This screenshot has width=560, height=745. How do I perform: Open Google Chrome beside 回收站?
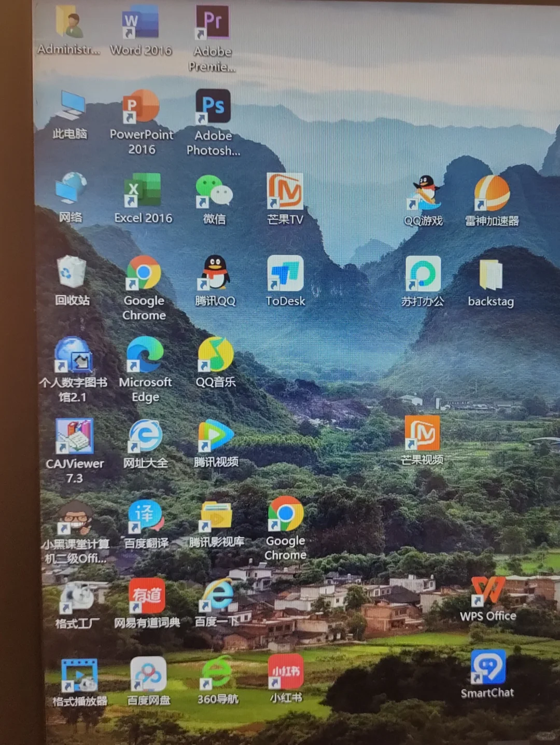point(144,272)
